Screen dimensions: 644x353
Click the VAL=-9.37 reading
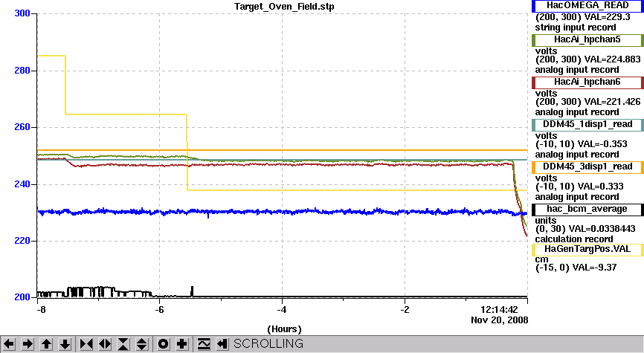[596, 268]
